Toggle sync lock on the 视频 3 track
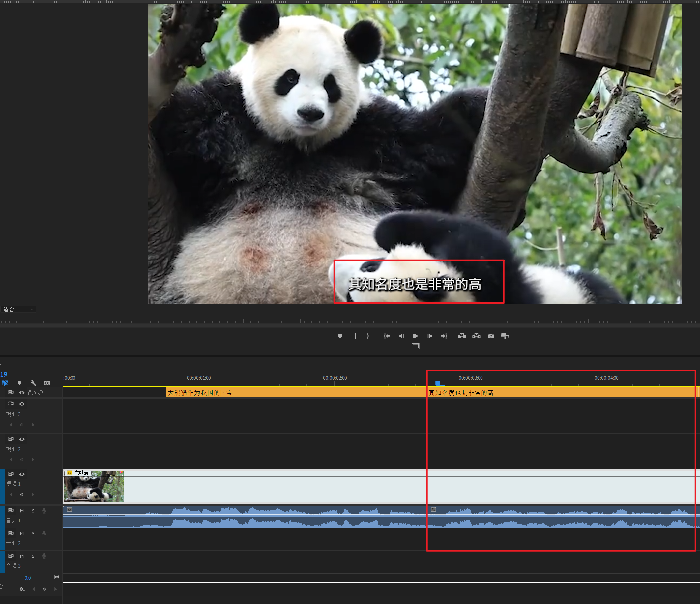 tap(11, 404)
